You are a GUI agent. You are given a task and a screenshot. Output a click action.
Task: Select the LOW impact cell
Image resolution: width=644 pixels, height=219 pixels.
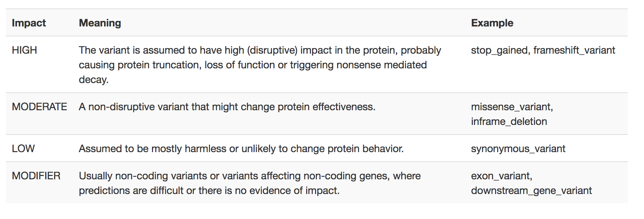(x=23, y=148)
